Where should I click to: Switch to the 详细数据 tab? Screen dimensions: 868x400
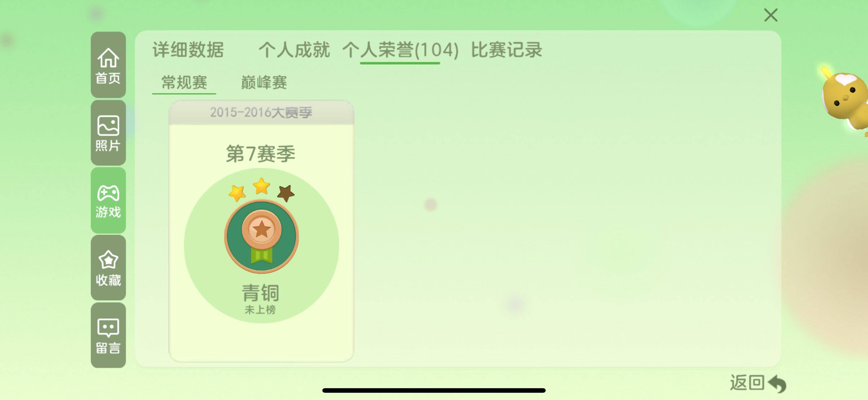pyautogui.click(x=188, y=50)
